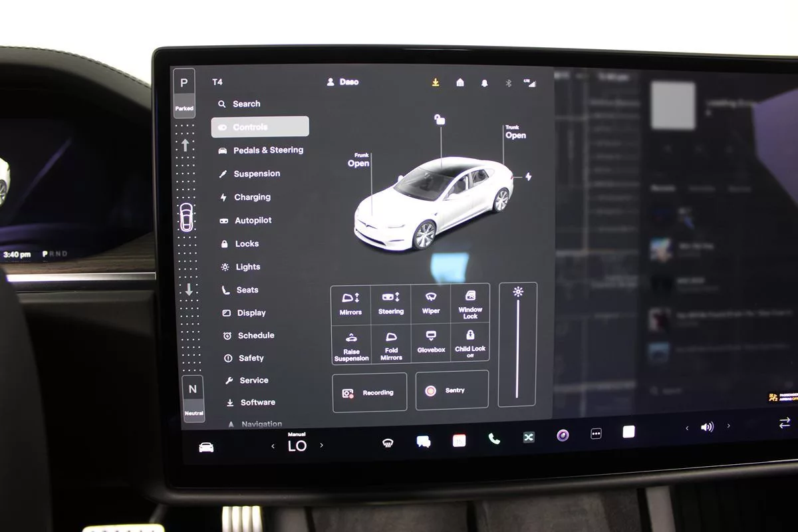
Task: Open the messages chat bubble icon
Action: (x=424, y=442)
